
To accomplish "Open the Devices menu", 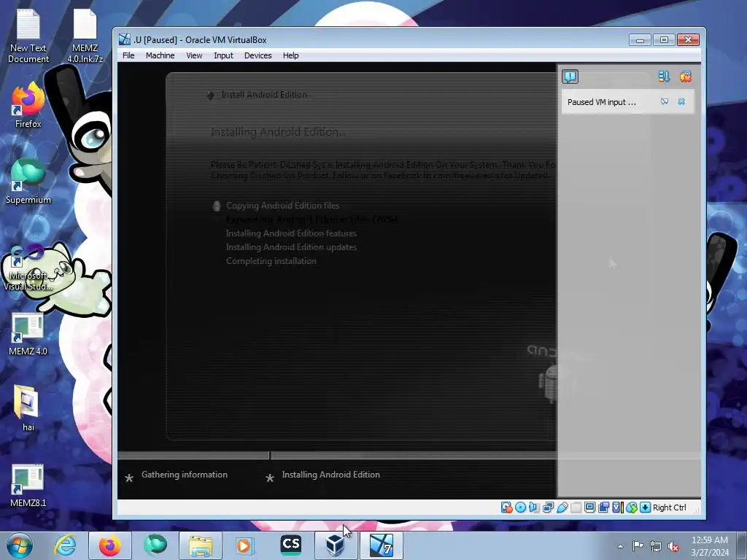I will [258, 55].
